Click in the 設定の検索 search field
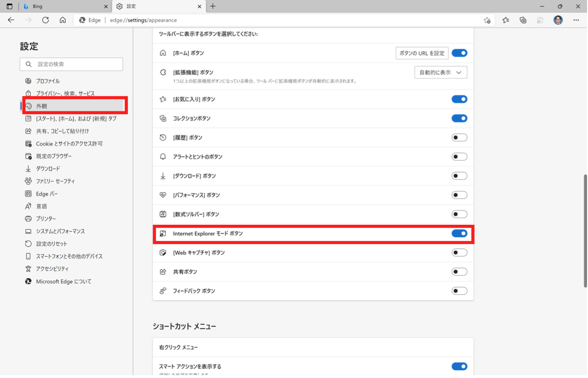 click(71, 64)
